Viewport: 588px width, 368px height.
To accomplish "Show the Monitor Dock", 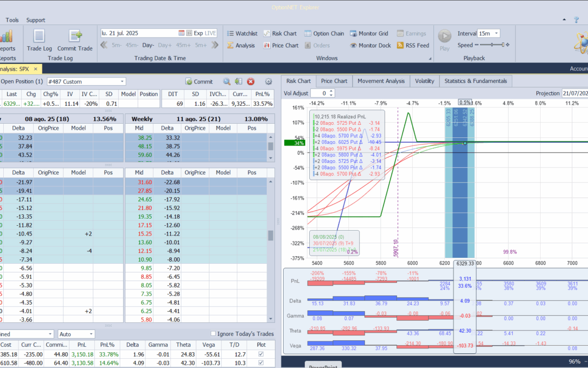I will (x=370, y=45).
